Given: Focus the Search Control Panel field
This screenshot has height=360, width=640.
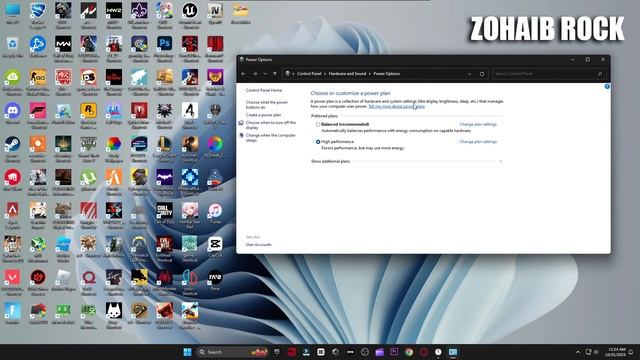Looking at the screenshot, I should pos(548,74).
